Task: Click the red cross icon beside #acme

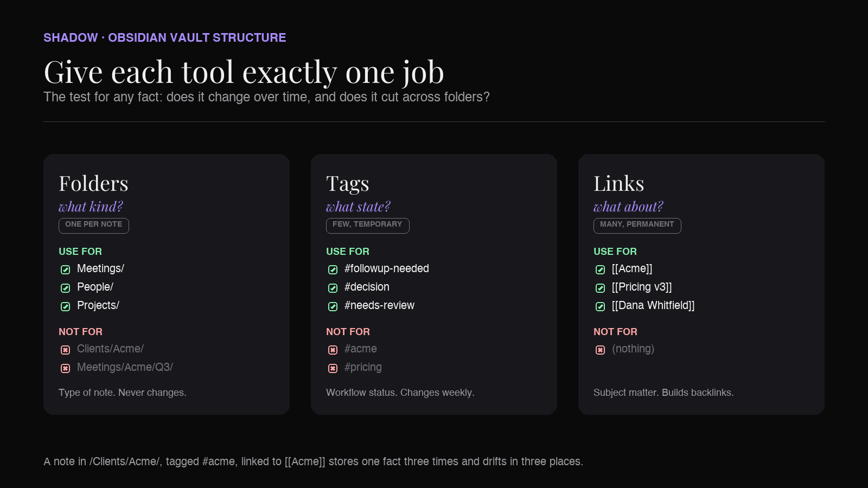Action: pos(333,350)
